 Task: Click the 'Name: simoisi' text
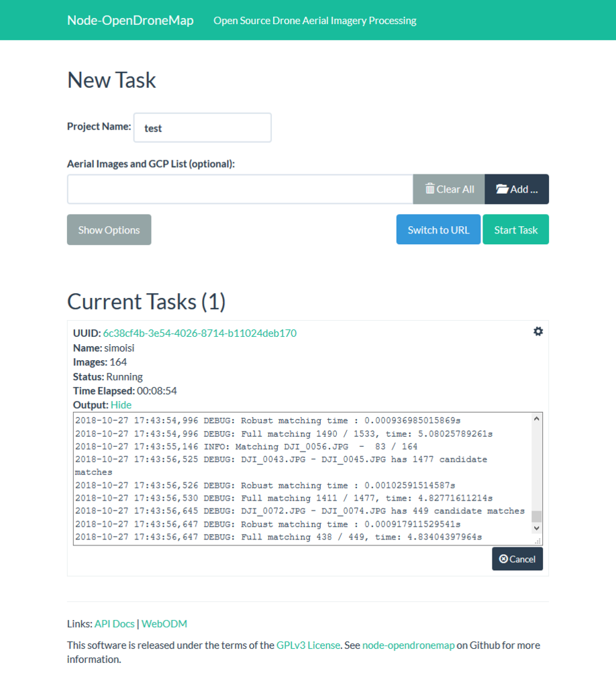[104, 348]
